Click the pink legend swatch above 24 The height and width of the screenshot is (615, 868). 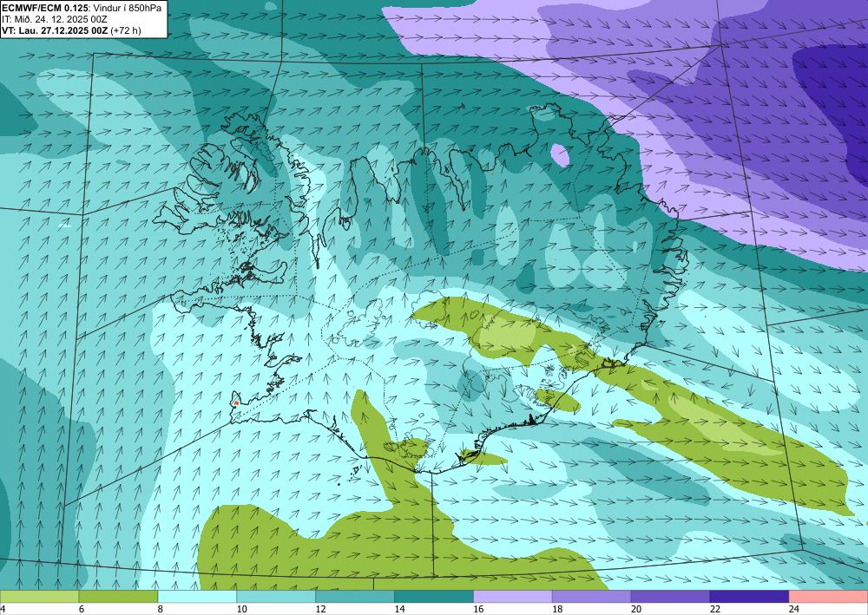(x=828, y=597)
